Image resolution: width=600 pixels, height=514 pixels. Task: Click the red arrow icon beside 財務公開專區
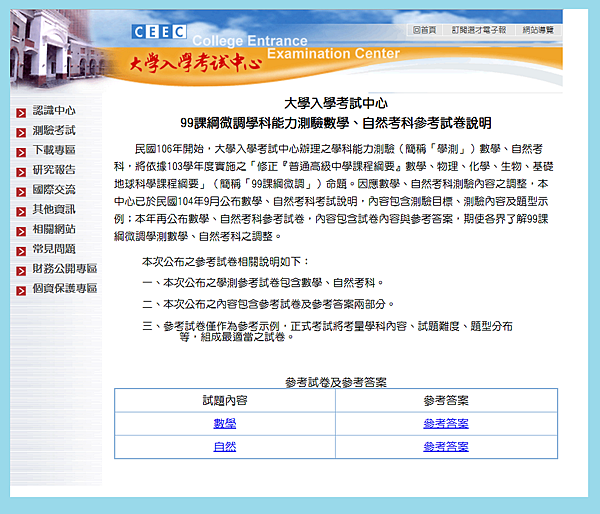point(21,271)
